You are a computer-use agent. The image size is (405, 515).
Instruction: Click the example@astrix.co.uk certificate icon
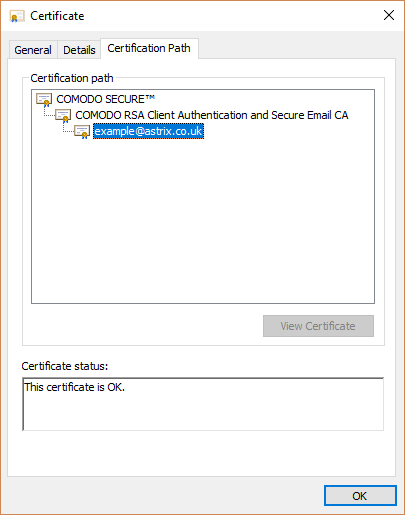click(x=82, y=132)
